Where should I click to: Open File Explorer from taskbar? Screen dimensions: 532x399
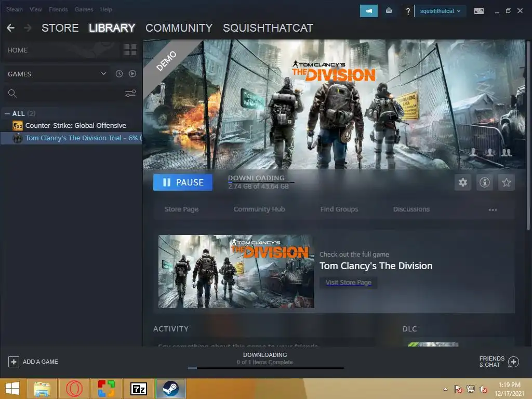42,389
